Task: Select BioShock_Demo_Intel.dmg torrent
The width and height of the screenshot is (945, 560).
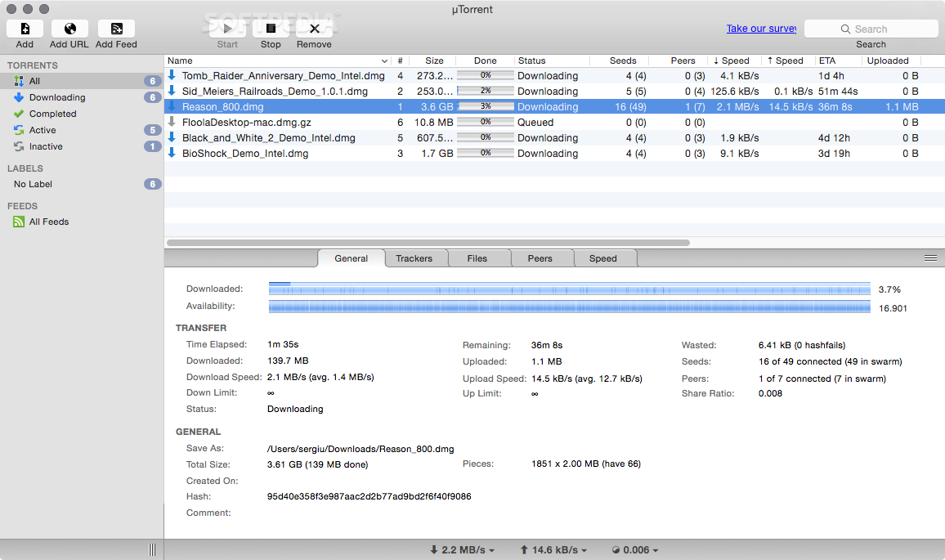Action: 554,153
